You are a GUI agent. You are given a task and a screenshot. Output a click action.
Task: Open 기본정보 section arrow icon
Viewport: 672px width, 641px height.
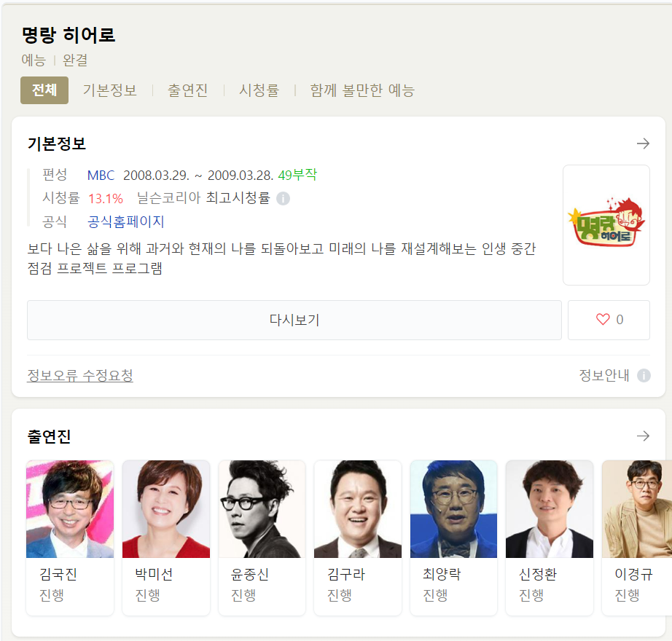[643, 143]
